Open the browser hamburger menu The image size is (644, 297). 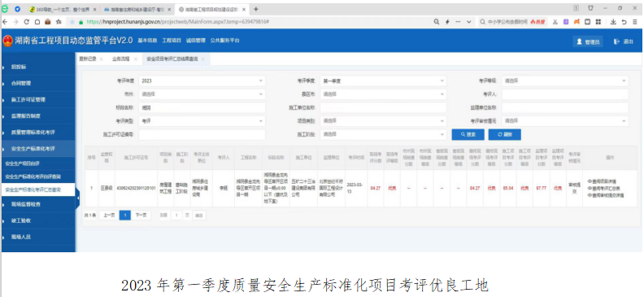tap(635, 22)
